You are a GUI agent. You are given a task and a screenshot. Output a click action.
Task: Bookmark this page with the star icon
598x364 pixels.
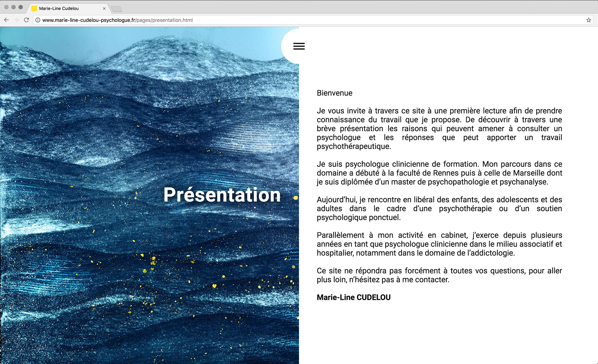tap(588, 20)
